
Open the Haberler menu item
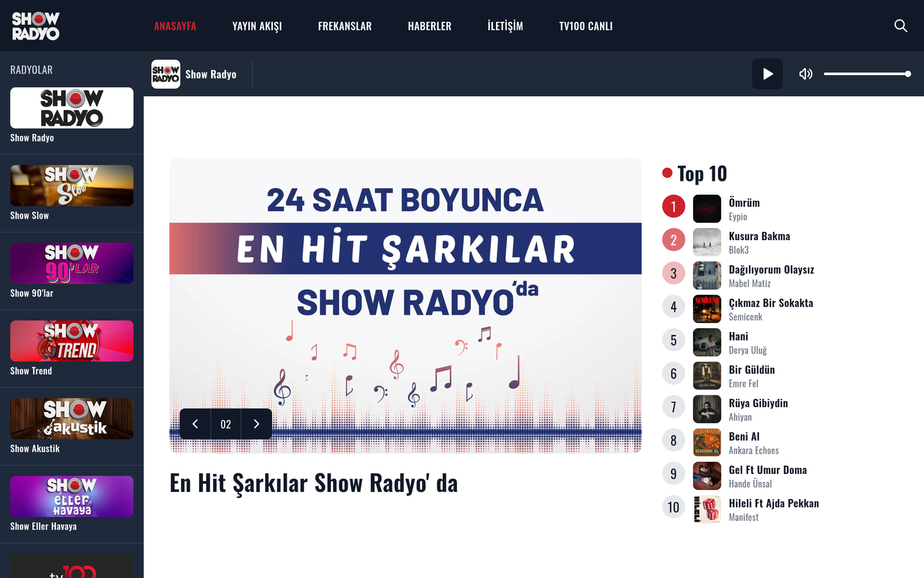(430, 26)
